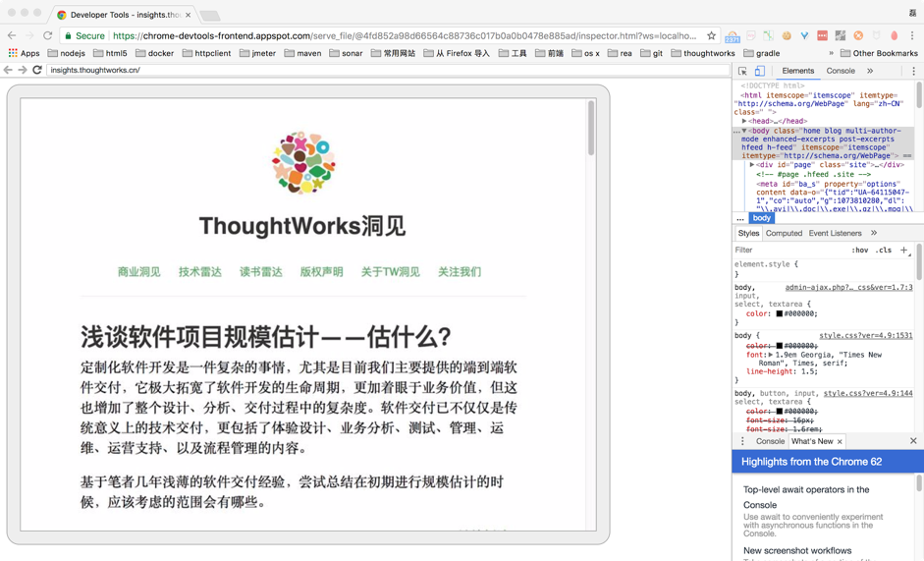Viewport: 924px width, 561px height.
Task: Open style.css?ver=4.9:1531 source link
Action: click(x=866, y=335)
